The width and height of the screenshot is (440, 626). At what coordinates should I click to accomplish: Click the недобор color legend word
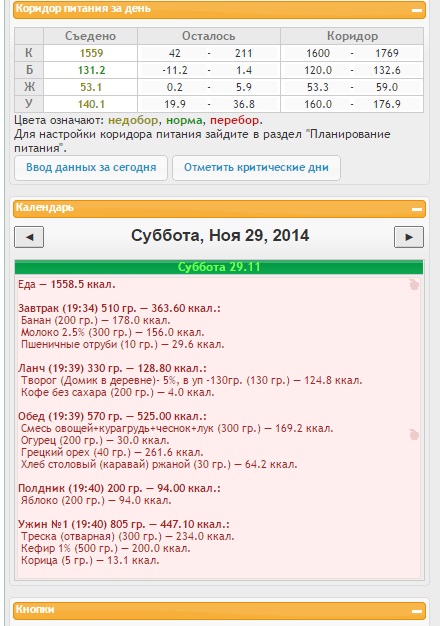(133, 120)
